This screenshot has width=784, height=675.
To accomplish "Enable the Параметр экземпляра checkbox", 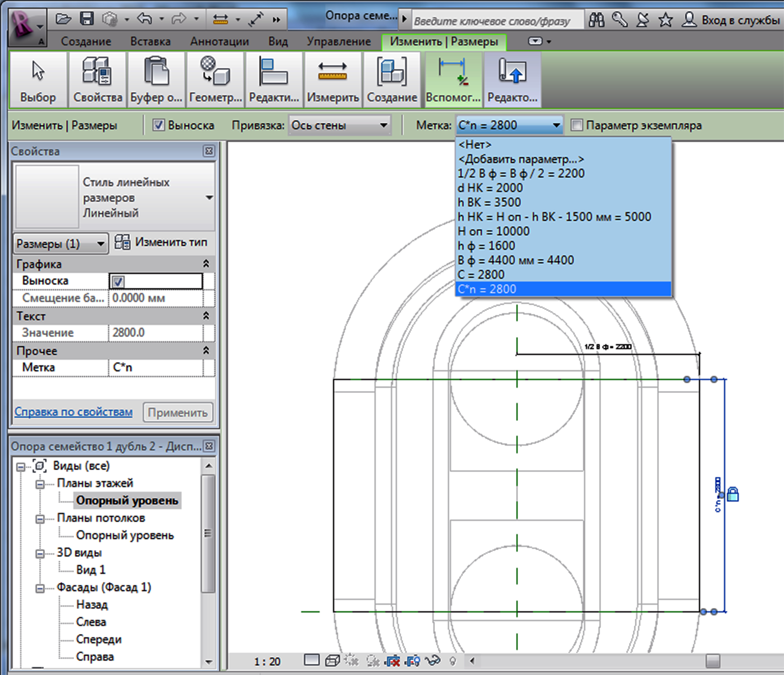I will (x=576, y=125).
